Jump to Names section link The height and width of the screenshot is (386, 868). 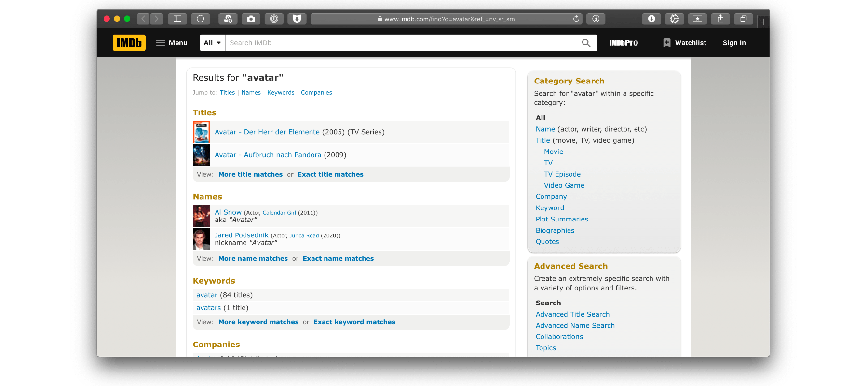tap(251, 93)
